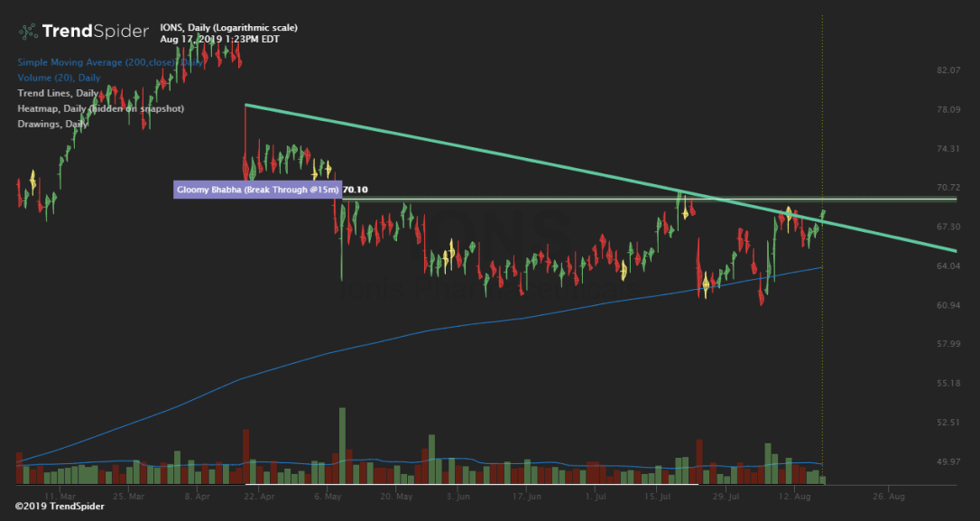Click the 64.04 price axis label
Screen dimensions: 980x521
coord(950,266)
